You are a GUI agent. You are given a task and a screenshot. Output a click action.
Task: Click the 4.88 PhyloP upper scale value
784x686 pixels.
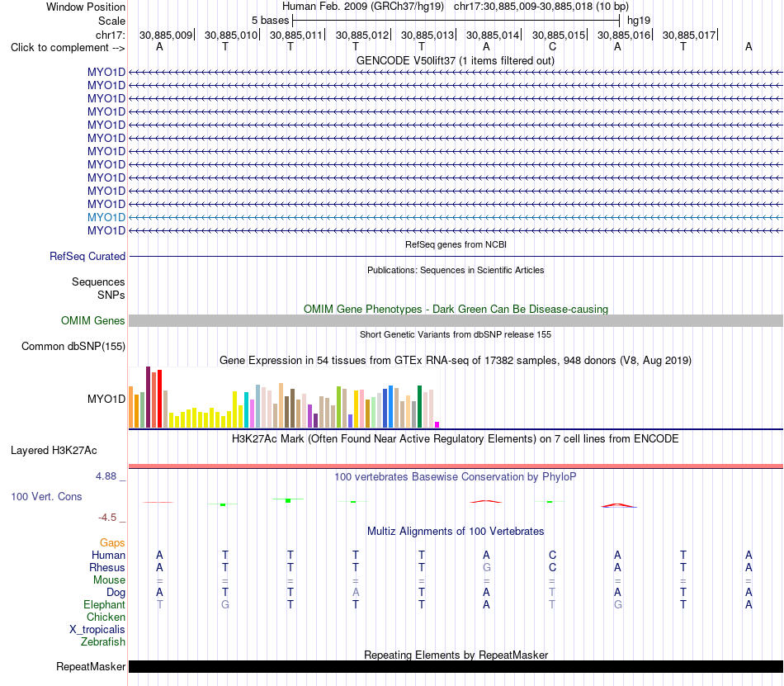(x=106, y=476)
